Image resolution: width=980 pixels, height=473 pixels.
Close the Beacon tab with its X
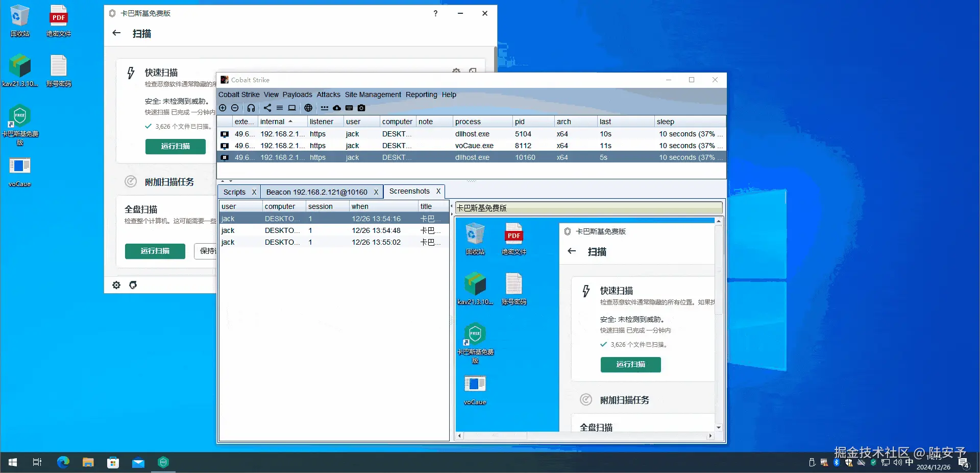coord(376,192)
